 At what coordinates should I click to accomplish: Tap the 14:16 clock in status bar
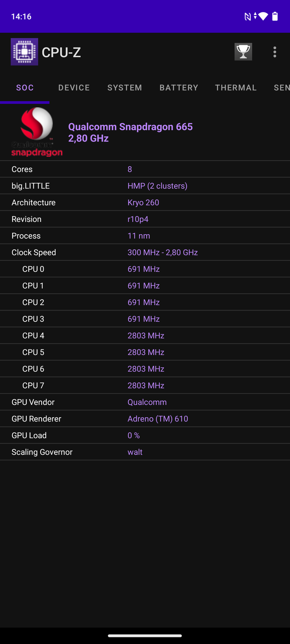coord(21,16)
